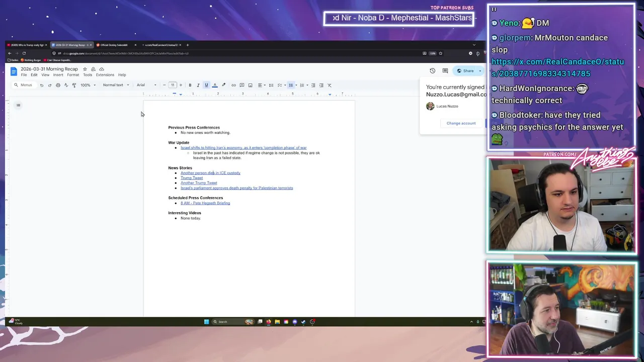The height and width of the screenshot is (362, 644).
Task: Open the checklist menu
Action: 281,85
